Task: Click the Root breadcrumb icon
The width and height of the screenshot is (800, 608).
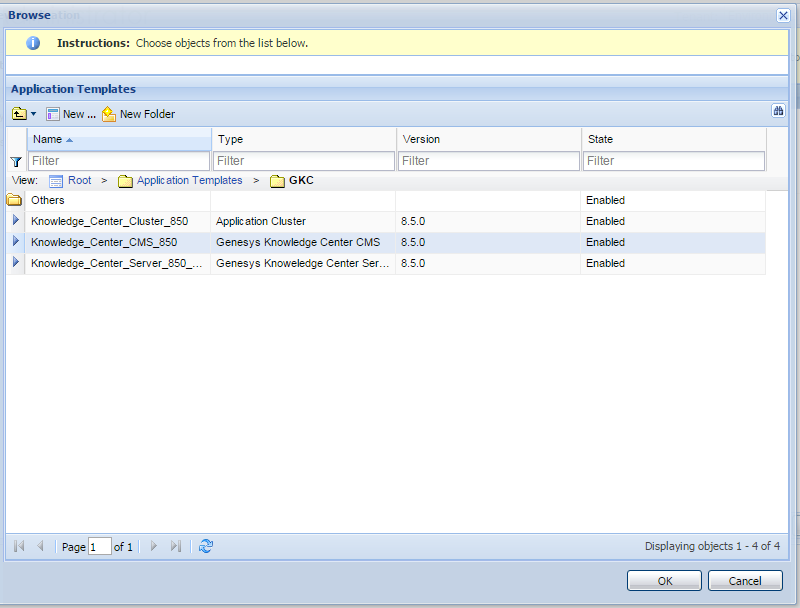Action: coord(56,181)
